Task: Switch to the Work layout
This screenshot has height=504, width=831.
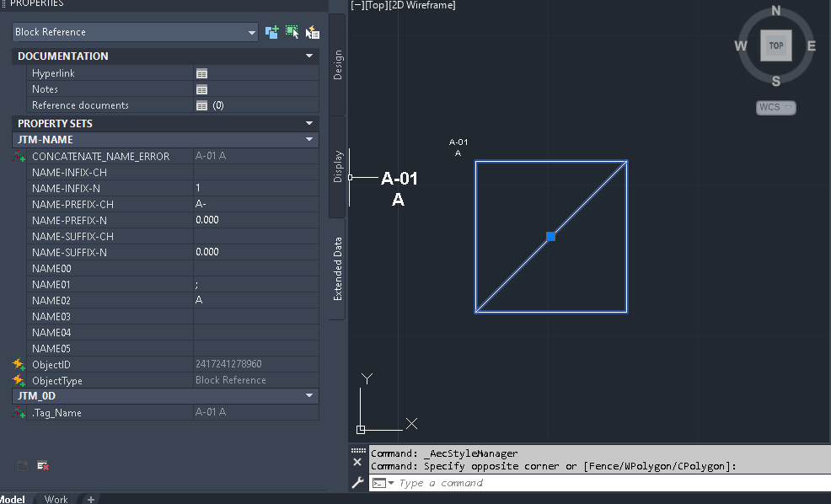Action: [x=56, y=498]
